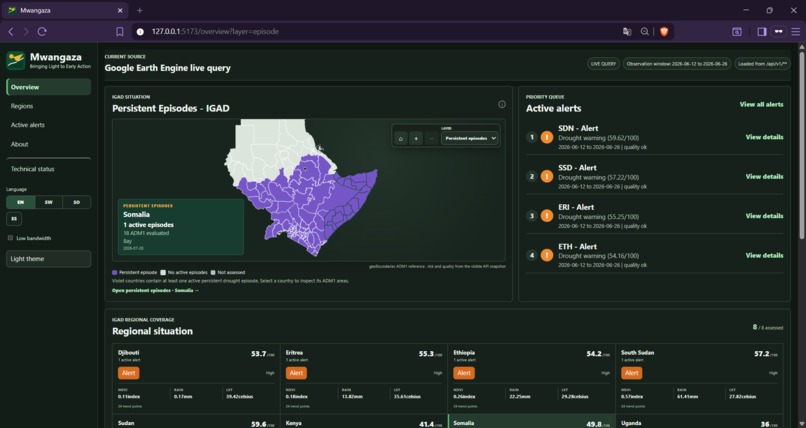Click the Djibouti score 53.7
Viewport: 806px width, 428px height.
tap(259, 354)
